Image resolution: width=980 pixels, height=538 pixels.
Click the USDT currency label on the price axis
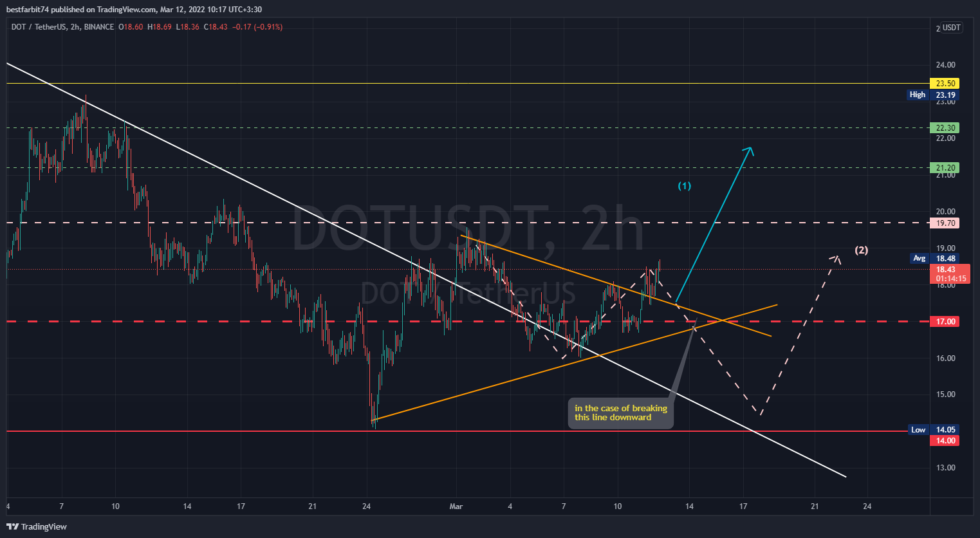[951, 28]
